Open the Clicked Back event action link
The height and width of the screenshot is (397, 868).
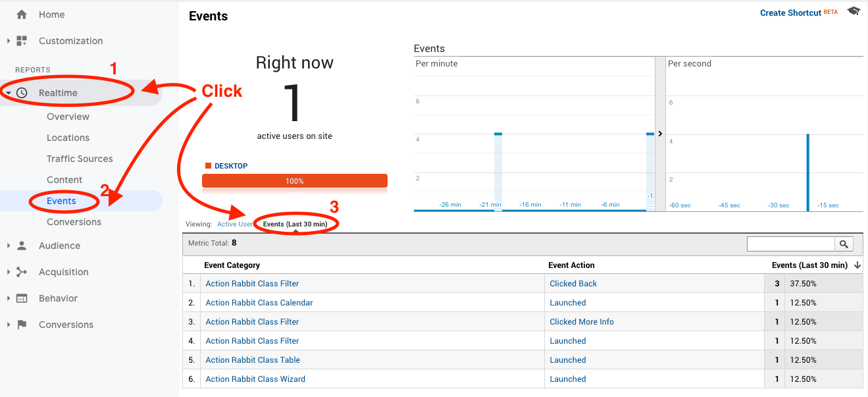click(573, 283)
